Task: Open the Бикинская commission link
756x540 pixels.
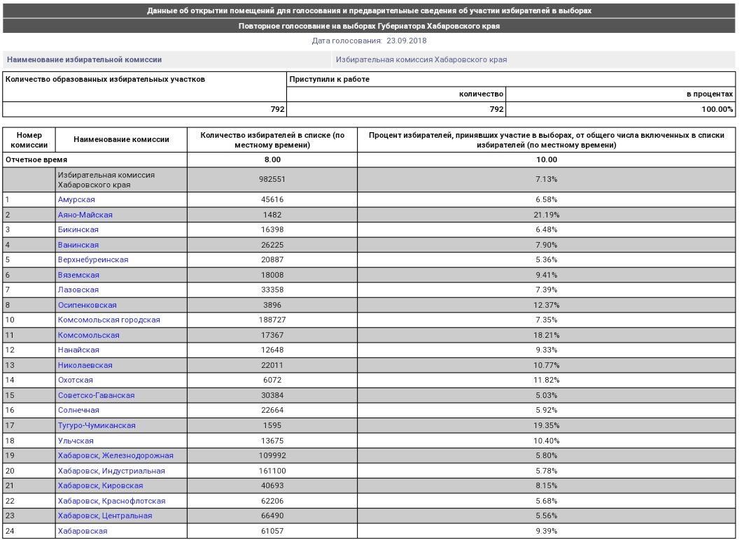Action: pos(78,229)
